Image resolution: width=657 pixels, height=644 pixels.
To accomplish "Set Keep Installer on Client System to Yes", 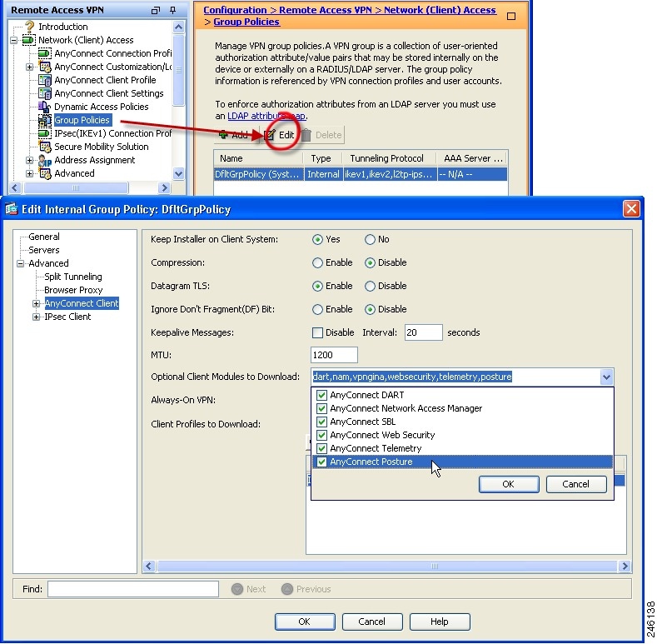I will [317, 239].
